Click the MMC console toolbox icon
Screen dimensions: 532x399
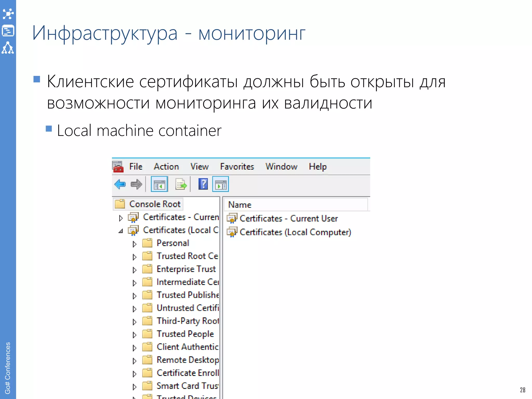tap(118, 167)
